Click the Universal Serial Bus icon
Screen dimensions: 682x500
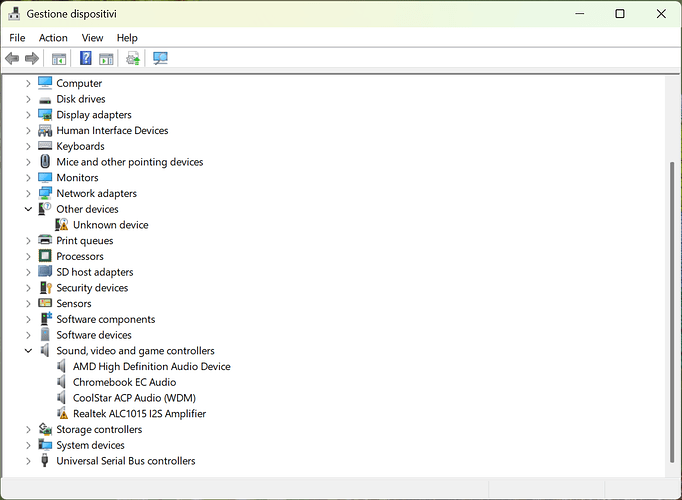(x=44, y=460)
